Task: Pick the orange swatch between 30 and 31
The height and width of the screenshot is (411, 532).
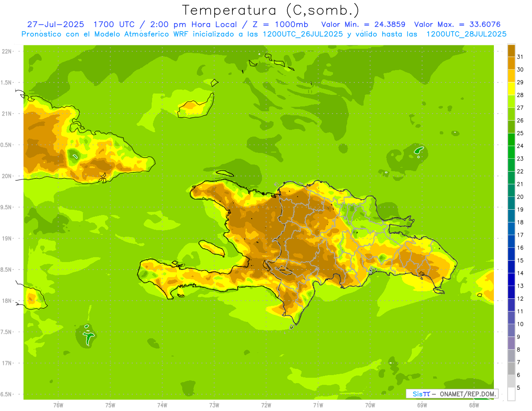Action: coord(511,63)
